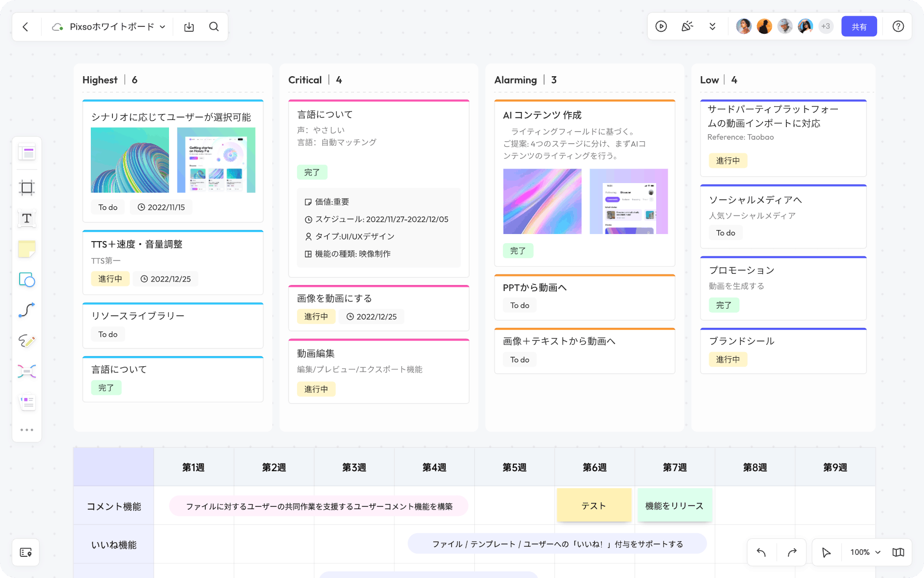The image size is (924, 578).
Task: Click the bottom-left comment pin icon
Action: pos(26,552)
